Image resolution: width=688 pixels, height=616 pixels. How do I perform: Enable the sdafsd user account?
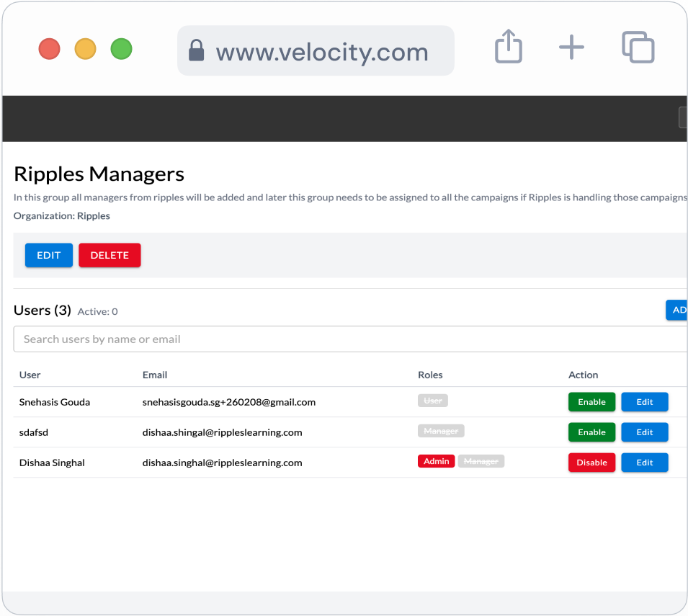pos(591,432)
